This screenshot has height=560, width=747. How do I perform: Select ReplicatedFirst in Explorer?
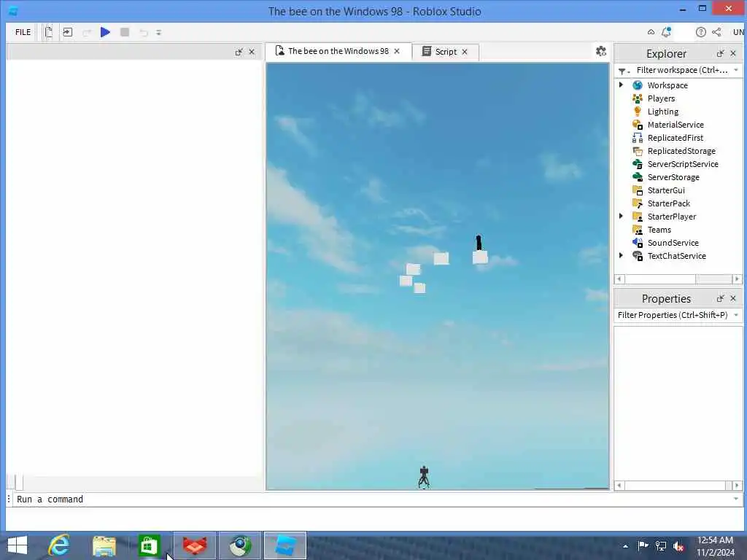675,138
